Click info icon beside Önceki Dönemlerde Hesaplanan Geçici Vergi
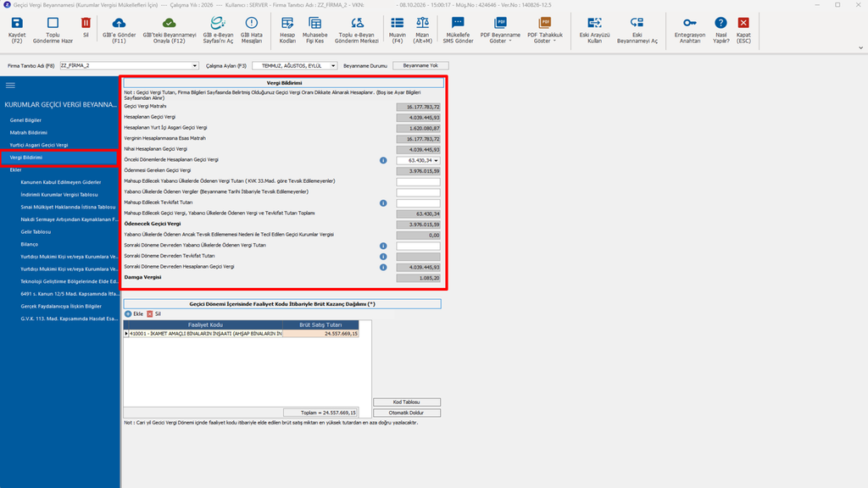Screen dimensions: 868x488 coord(383,160)
